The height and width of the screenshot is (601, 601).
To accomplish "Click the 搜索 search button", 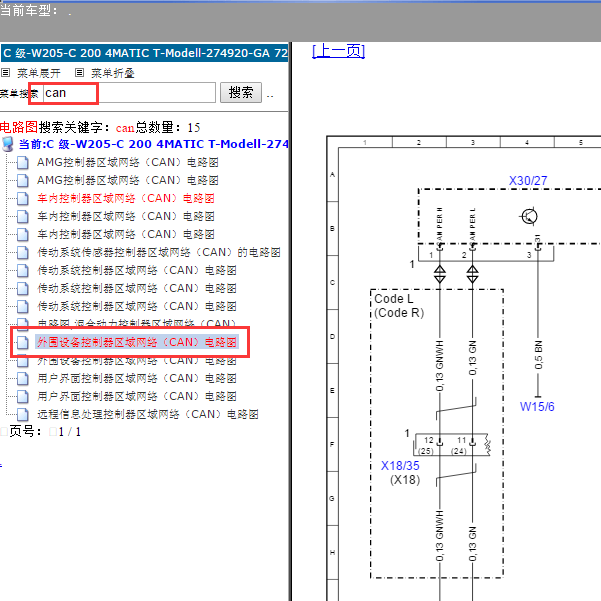I will click(241, 92).
